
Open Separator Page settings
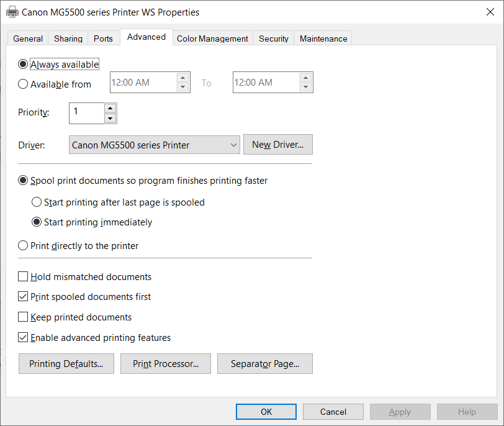click(x=265, y=364)
